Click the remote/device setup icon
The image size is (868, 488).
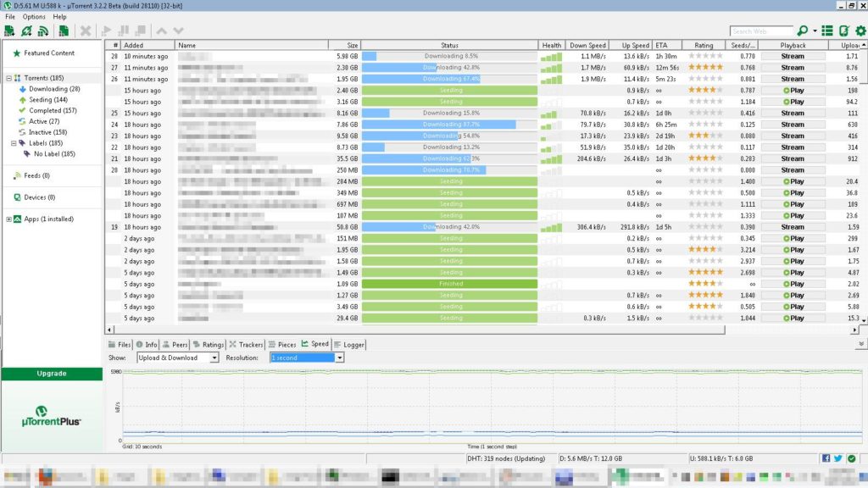[x=843, y=30]
